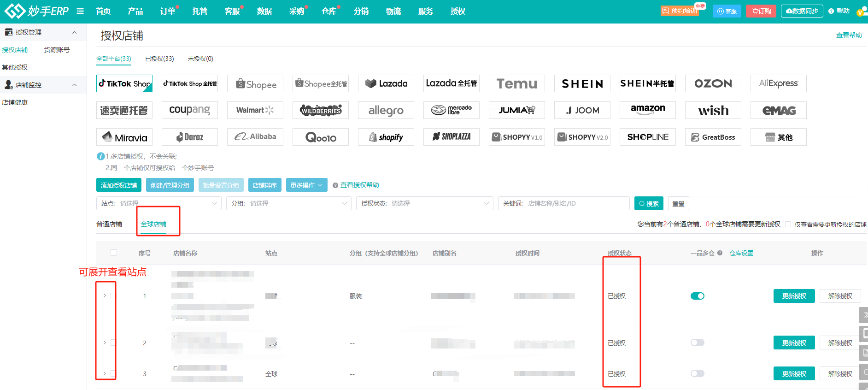
Task: Choose the TikTok Shop 全托管 platform
Action: pos(190,83)
